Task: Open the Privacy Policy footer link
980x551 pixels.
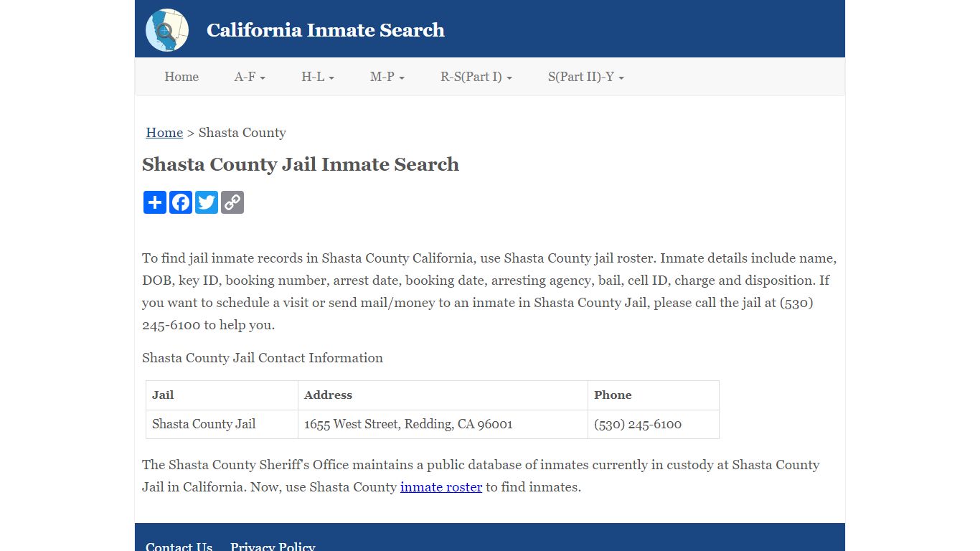Action: [x=273, y=547]
